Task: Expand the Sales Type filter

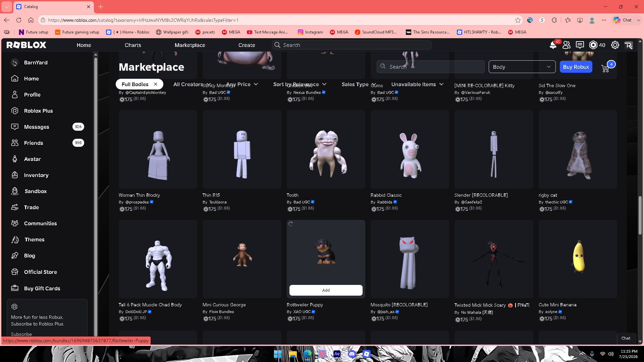Action: point(359,84)
